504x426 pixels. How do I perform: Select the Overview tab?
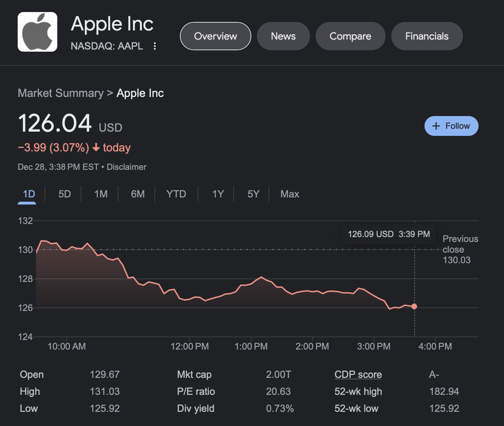pyautogui.click(x=215, y=36)
